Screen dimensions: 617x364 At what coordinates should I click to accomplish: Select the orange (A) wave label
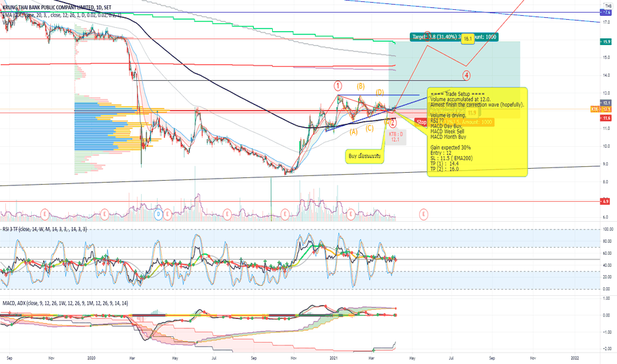coord(354,132)
